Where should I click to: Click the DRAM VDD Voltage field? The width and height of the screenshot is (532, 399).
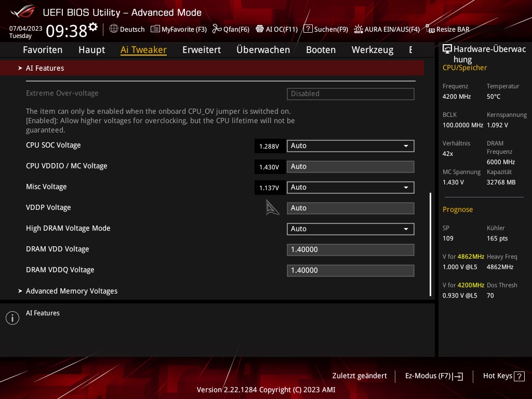(351, 250)
